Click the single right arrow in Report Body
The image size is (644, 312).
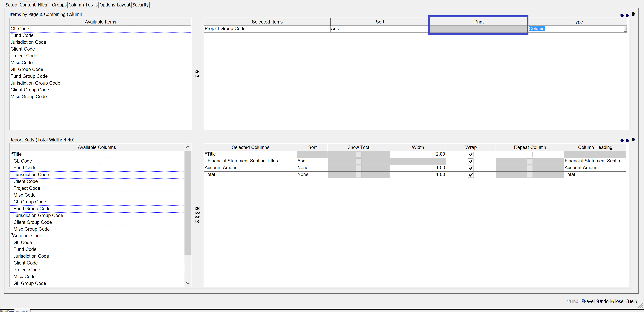tap(197, 209)
